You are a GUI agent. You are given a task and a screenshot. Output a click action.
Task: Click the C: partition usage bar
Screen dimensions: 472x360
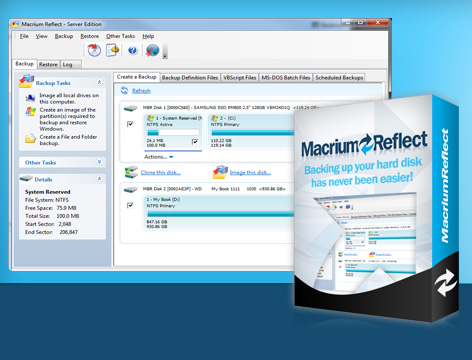(x=253, y=132)
